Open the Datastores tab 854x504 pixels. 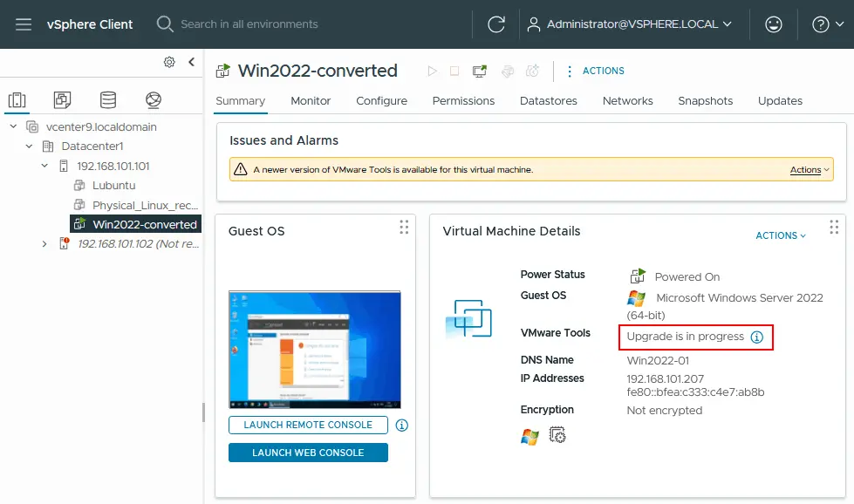tap(549, 100)
